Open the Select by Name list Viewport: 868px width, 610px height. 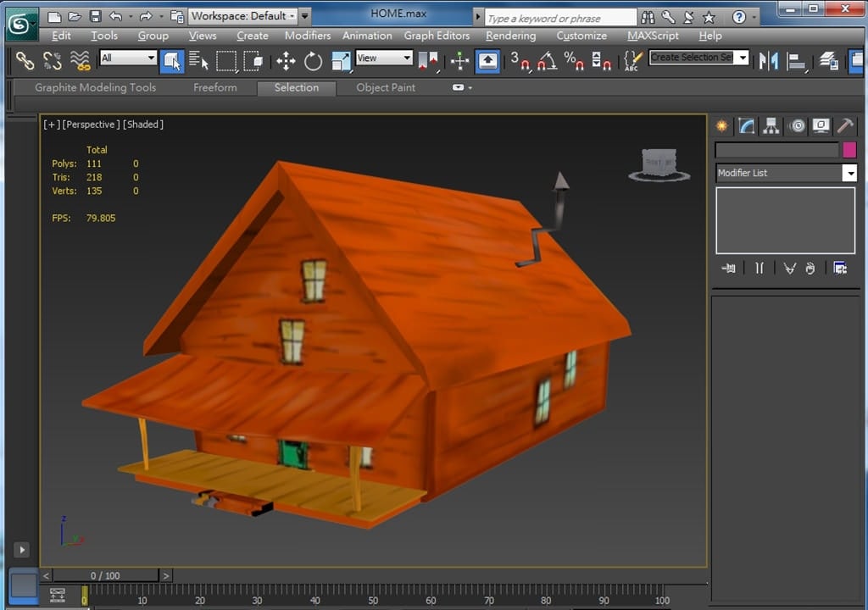198,61
